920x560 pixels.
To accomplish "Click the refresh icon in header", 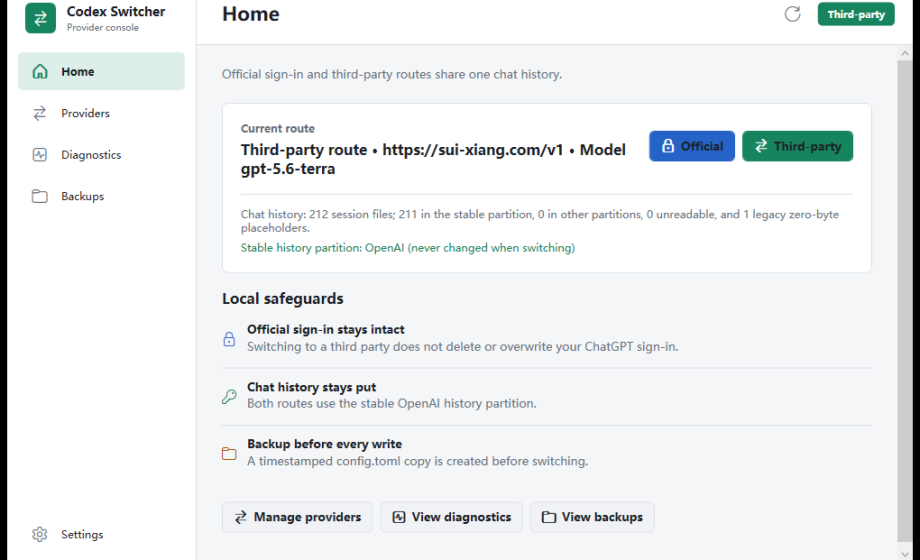I will (x=793, y=14).
